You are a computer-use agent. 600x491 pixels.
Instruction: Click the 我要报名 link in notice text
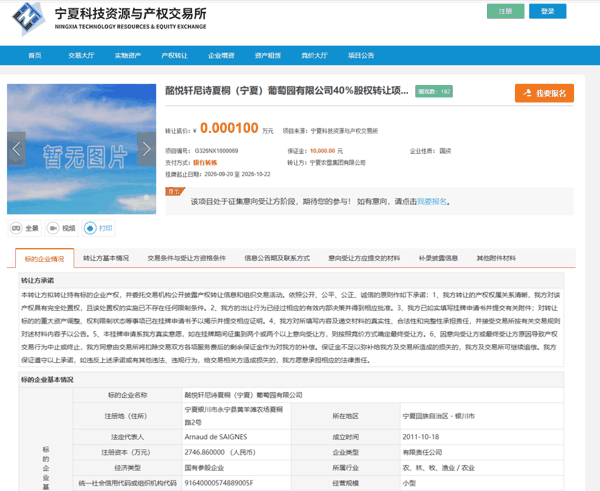pyautogui.click(x=432, y=202)
